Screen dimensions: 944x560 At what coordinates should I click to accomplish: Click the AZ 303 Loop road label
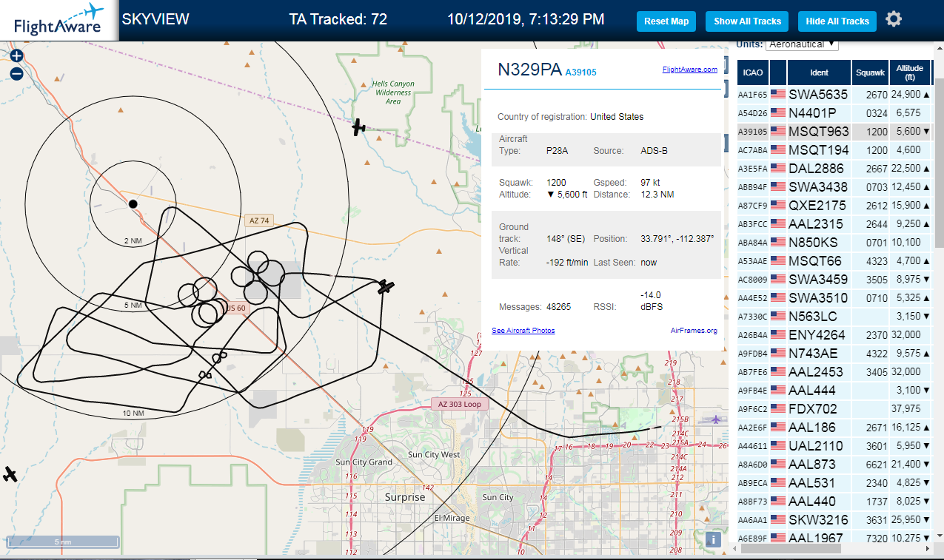[460, 405]
